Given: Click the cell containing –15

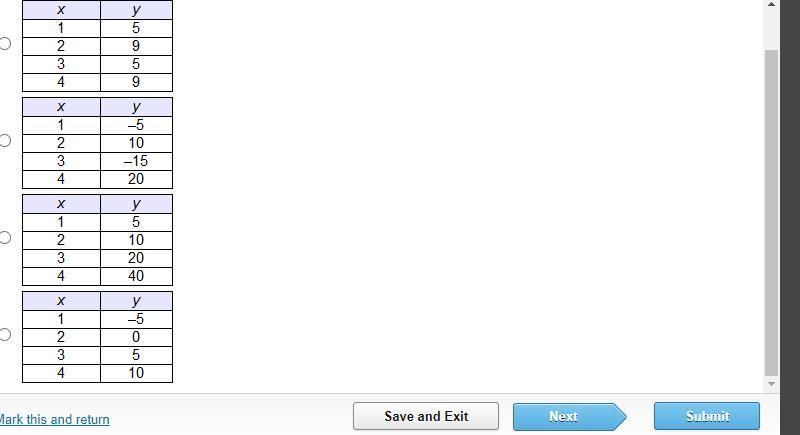Looking at the screenshot, I should point(136,161).
